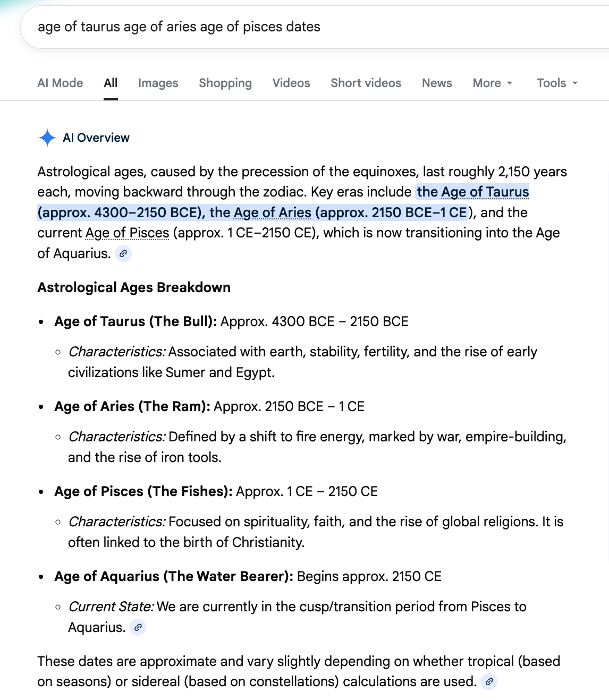609x700 pixels.
Task: Open the underlined Age of Pisces link
Action: pyautogui.click(x=127, y=233)
